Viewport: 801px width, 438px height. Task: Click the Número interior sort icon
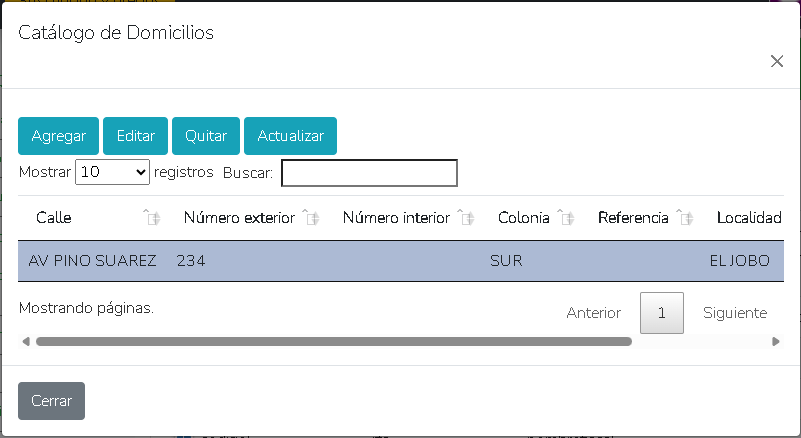click(465, 218)
